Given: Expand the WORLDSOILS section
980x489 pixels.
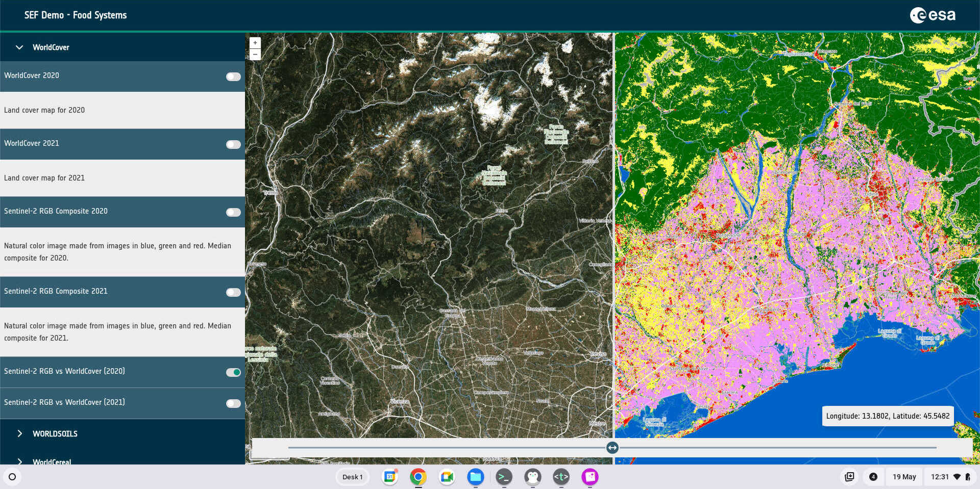Looking at the screenshot, I should click(19, 433).
